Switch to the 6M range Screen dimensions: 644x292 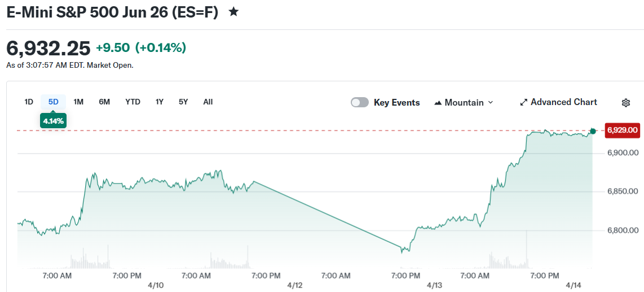click(x=104, y=102)
